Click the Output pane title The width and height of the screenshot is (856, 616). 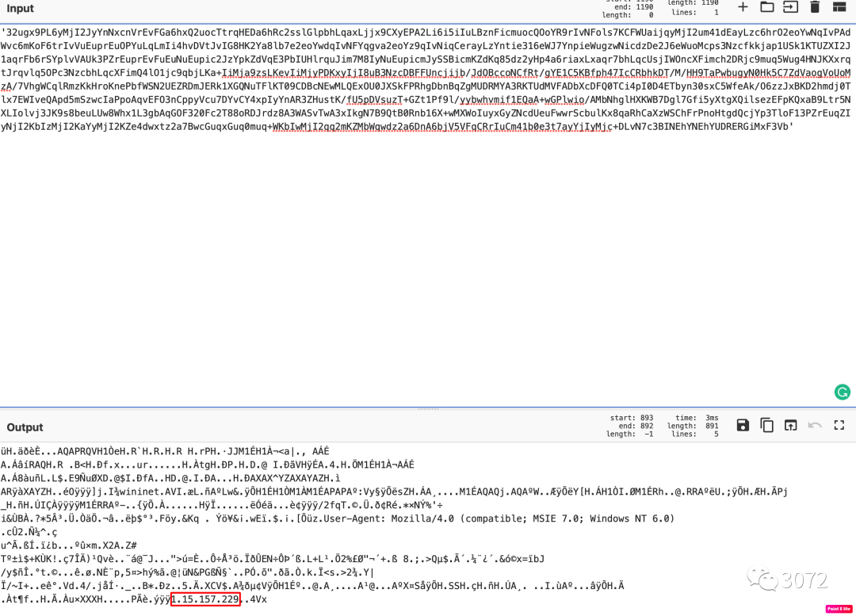(x=25, y=427)
